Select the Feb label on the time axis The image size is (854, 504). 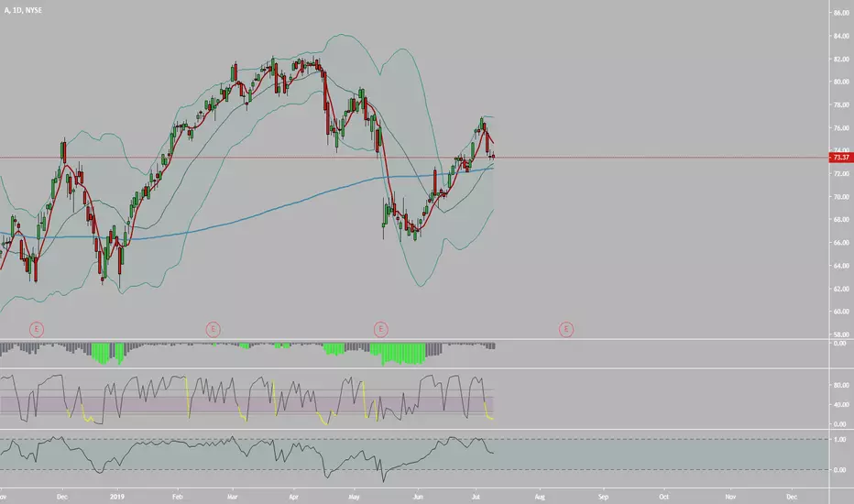[177, 497]
